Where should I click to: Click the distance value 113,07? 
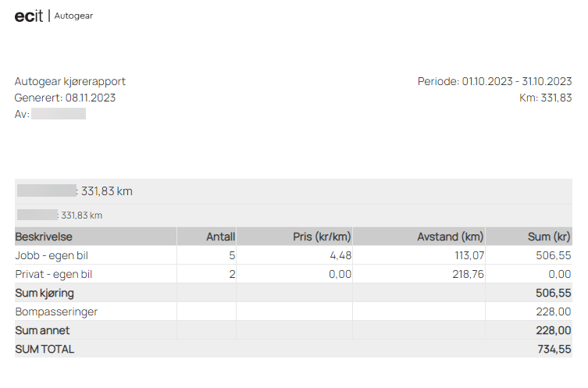click(469, 255)
